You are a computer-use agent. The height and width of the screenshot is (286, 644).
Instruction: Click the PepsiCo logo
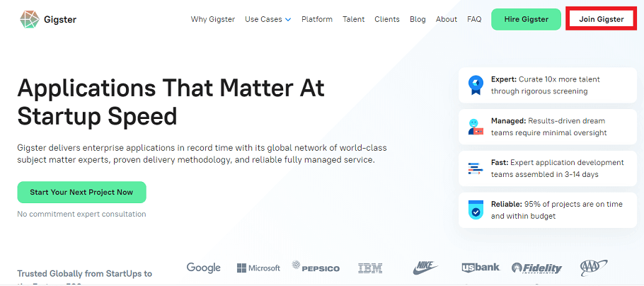coord(316,267)
